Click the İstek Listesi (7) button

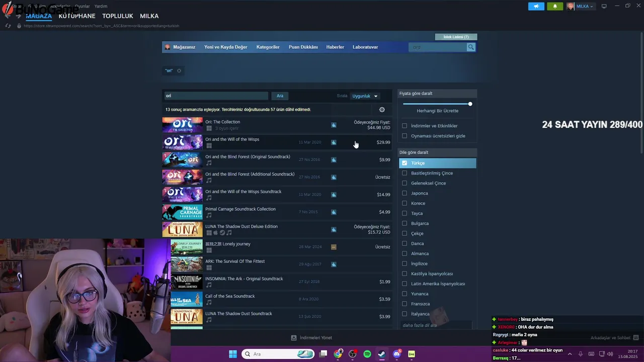tap(456, 37)
